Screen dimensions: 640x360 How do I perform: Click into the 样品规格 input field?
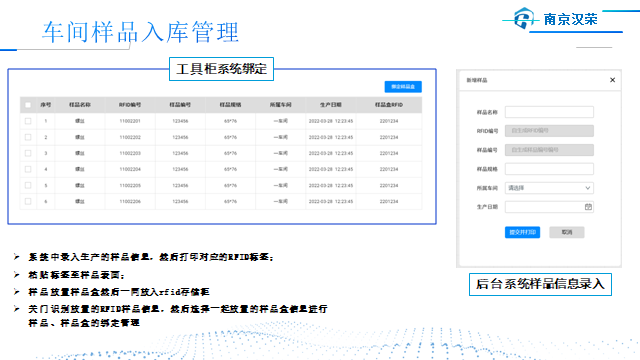tap(549, 169)
